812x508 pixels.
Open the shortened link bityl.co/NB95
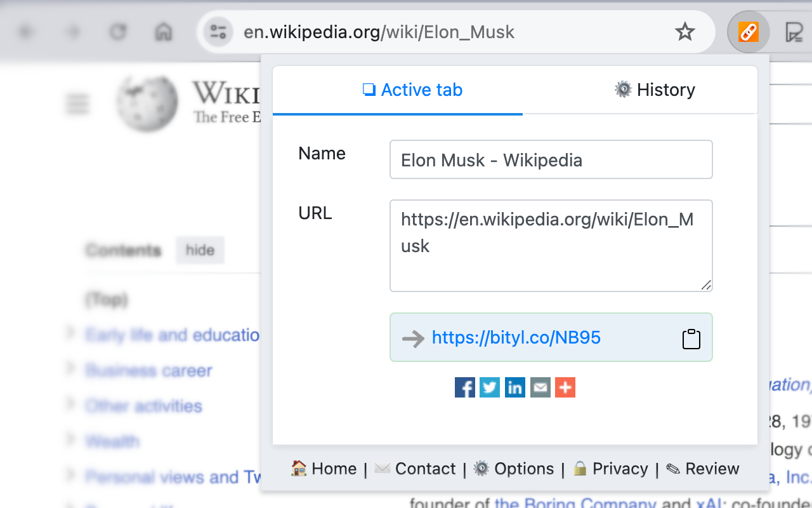(516, 337)
